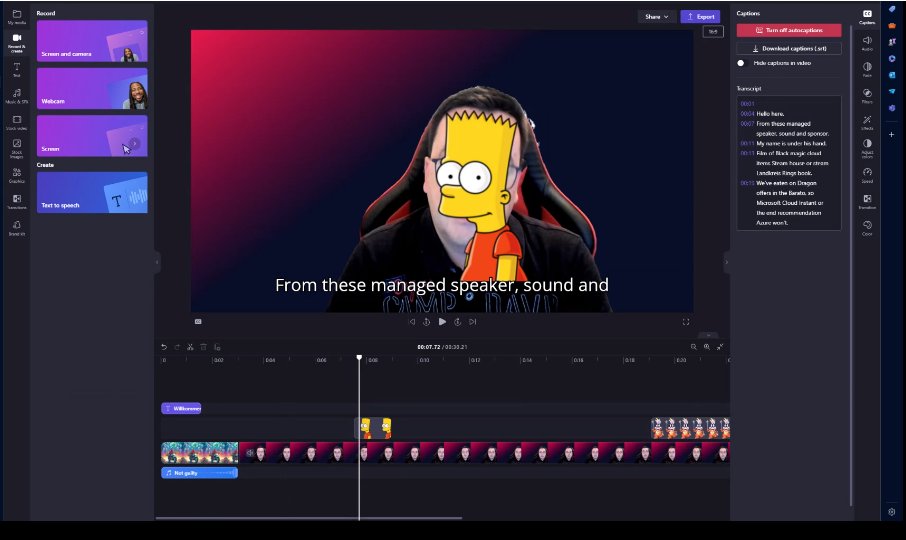Create a Text to speech clip
The image size is (906, 540).
[x=92, y=192]
